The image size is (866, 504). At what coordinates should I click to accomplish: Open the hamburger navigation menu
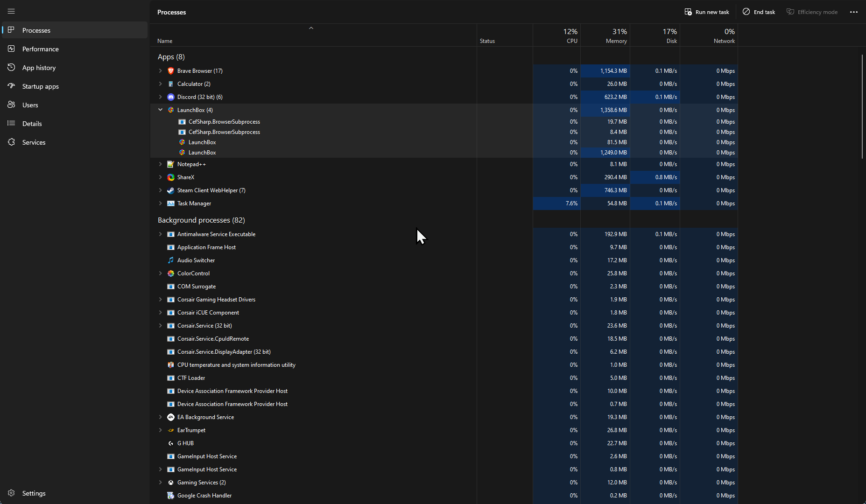tap(11, 11)
